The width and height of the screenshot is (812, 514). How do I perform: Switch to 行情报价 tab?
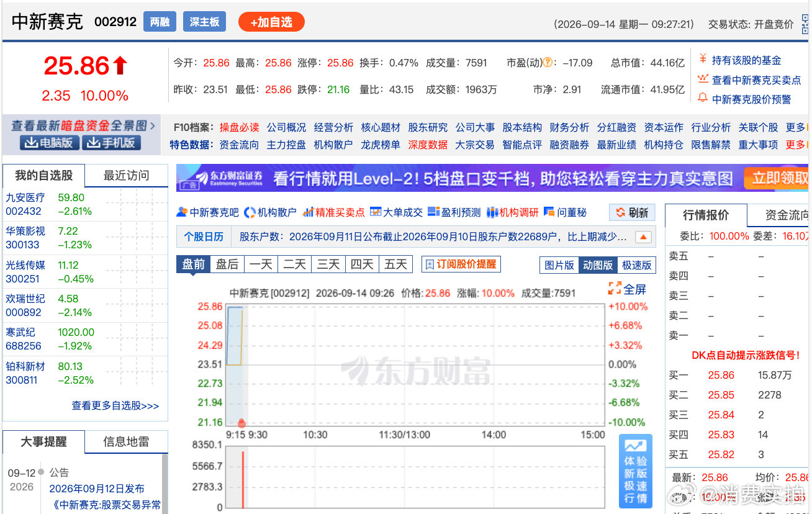tap(706, 215)
